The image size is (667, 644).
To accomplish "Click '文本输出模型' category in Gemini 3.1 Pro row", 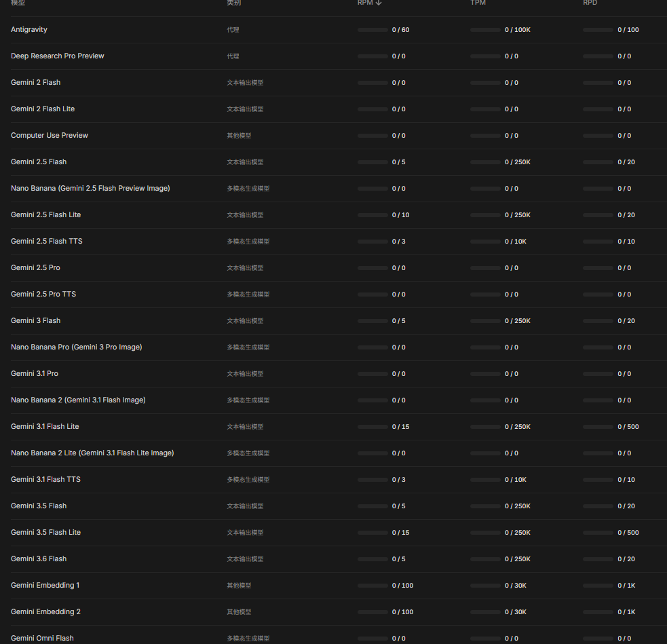I will pyautogui.click(x=245, y=374).
